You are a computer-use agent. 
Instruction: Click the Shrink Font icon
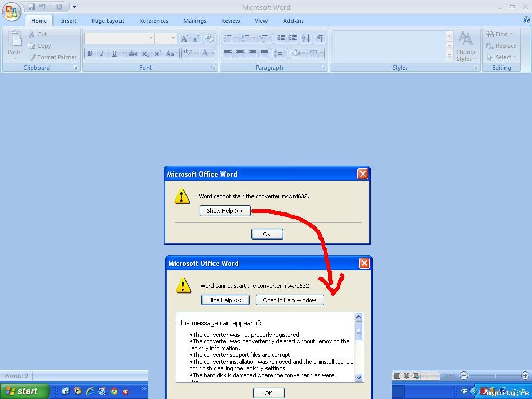[x=196, y=38]
